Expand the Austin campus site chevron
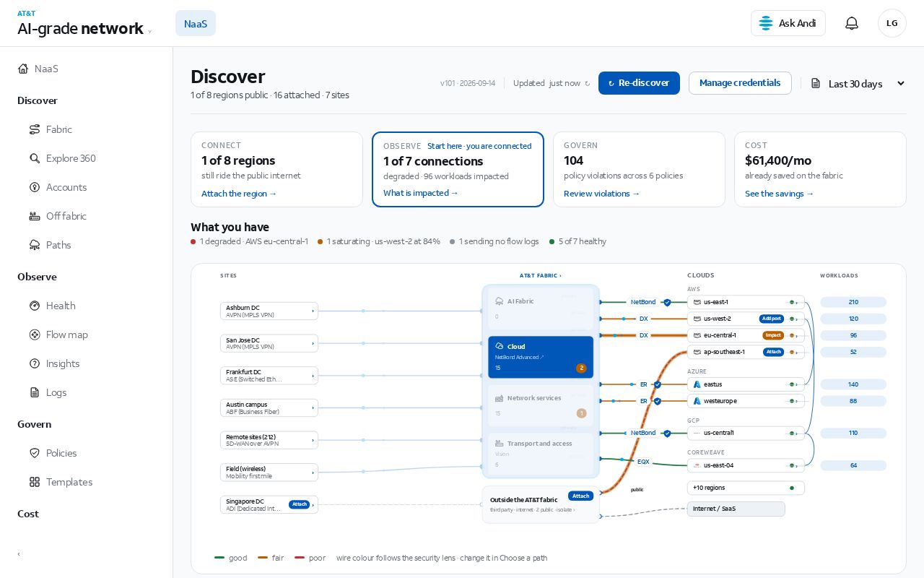This screenshot has height=578, width=924. click(313, 407)
